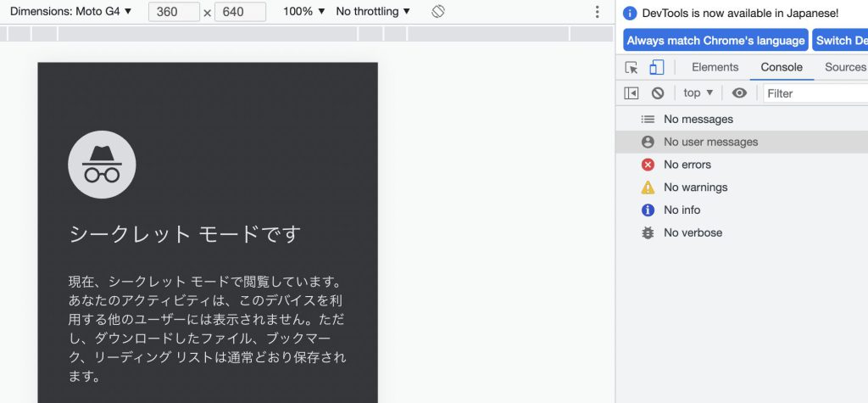
Task: Click the yellow warning triangle icon
Action: [x=648, y=188]
